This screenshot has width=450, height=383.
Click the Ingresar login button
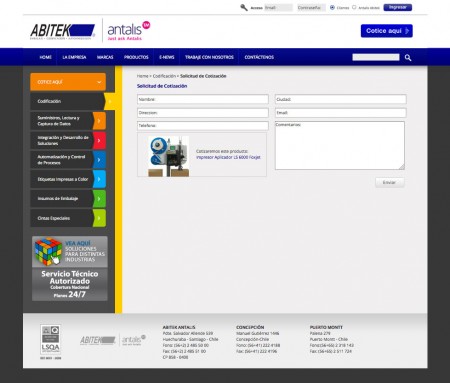(x=398, y=7)
